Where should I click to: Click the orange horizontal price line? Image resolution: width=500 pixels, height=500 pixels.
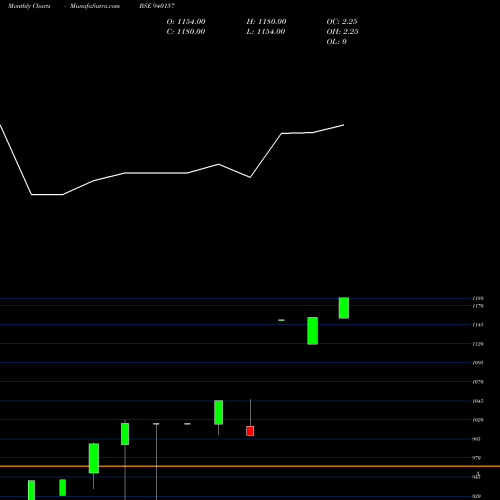coord(250,466)
